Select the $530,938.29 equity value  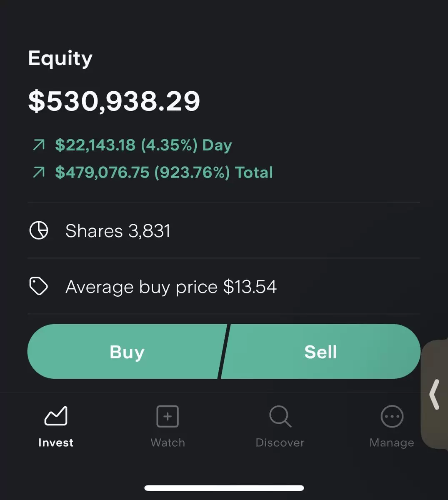pyautogui.click(x=114, y=101)
